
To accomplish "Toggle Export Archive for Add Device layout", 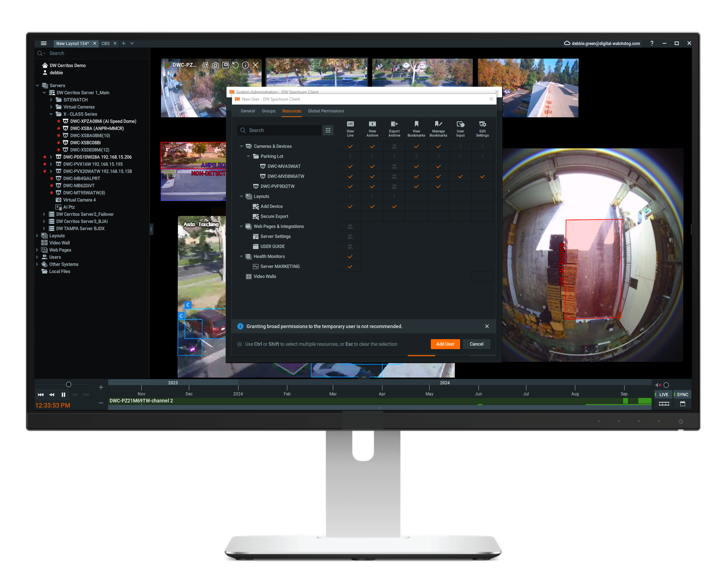I will (x=394, y=207).
